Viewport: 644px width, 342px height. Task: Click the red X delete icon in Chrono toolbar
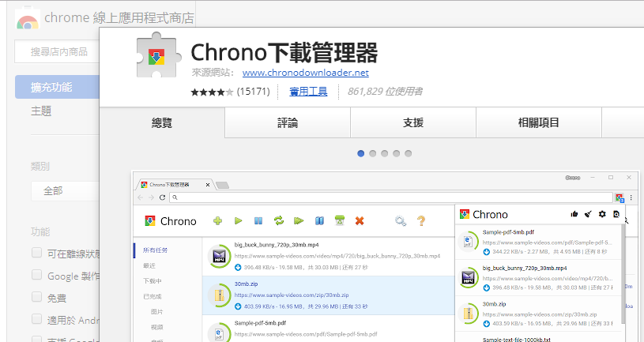click(x=360, y=221)
